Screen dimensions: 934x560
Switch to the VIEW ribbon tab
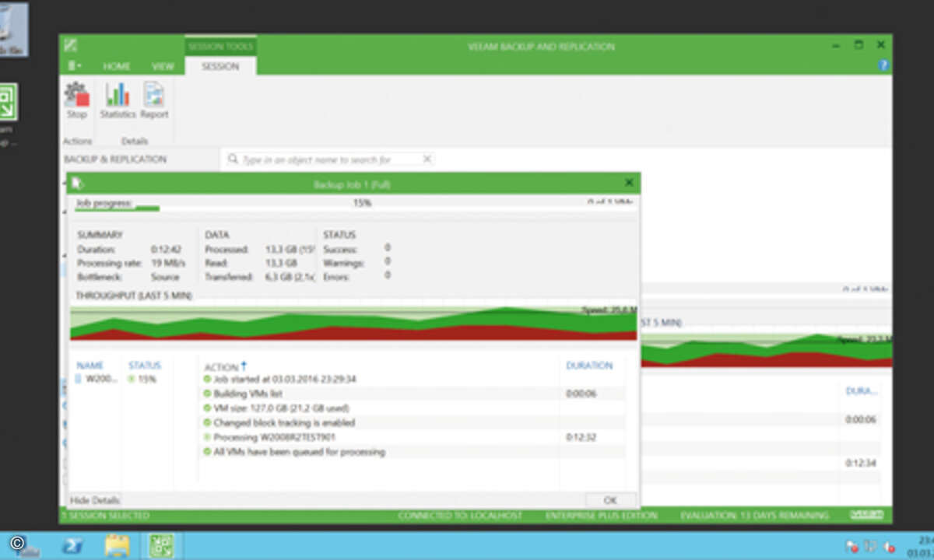(163, 66)
